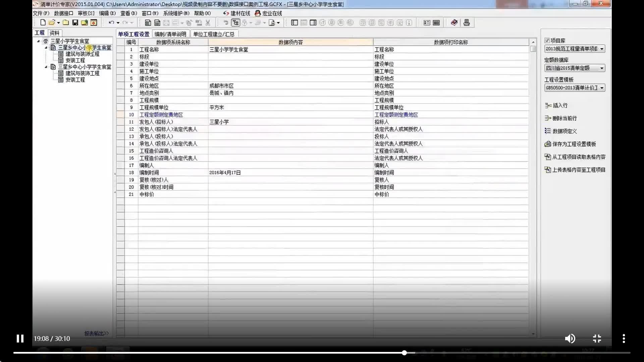The image size is (644, 362).
Task: Select the cut (scissors) toolbar icon
Action: click(x=208, y=22)
